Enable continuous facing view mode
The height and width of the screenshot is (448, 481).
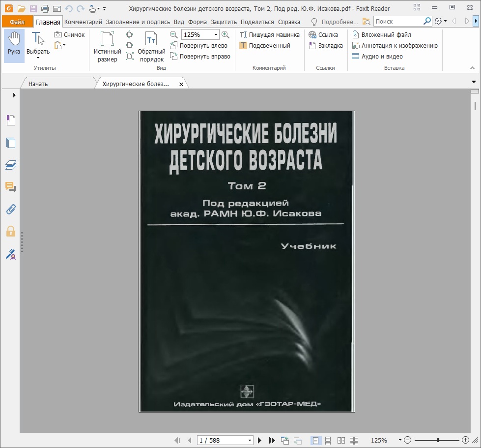pos(354,440)
